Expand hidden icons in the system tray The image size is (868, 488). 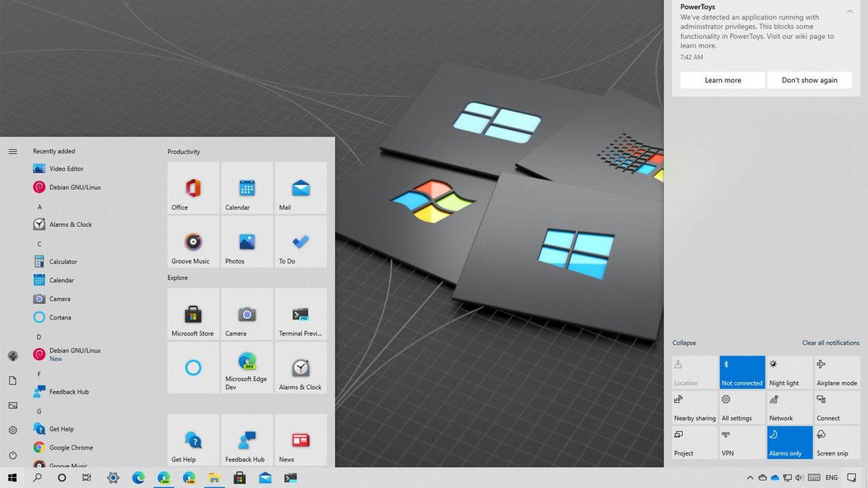point(750,477)
